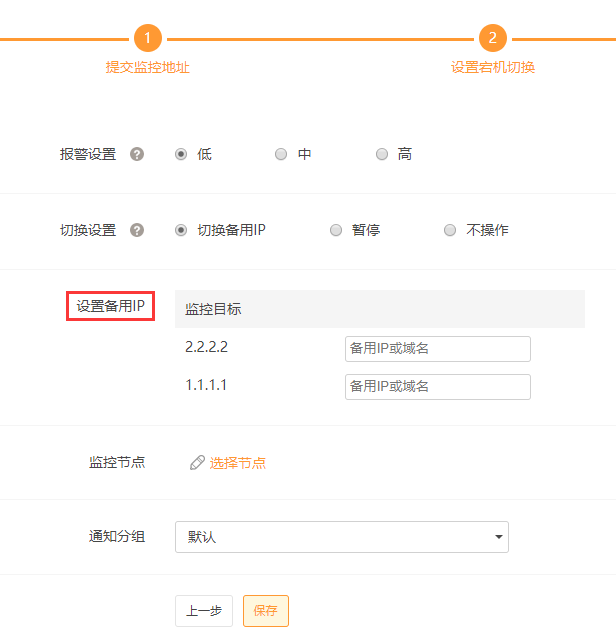Switch to 设置宕机切换 step label
Screen dimensions: 616x641
pos(492,68)
